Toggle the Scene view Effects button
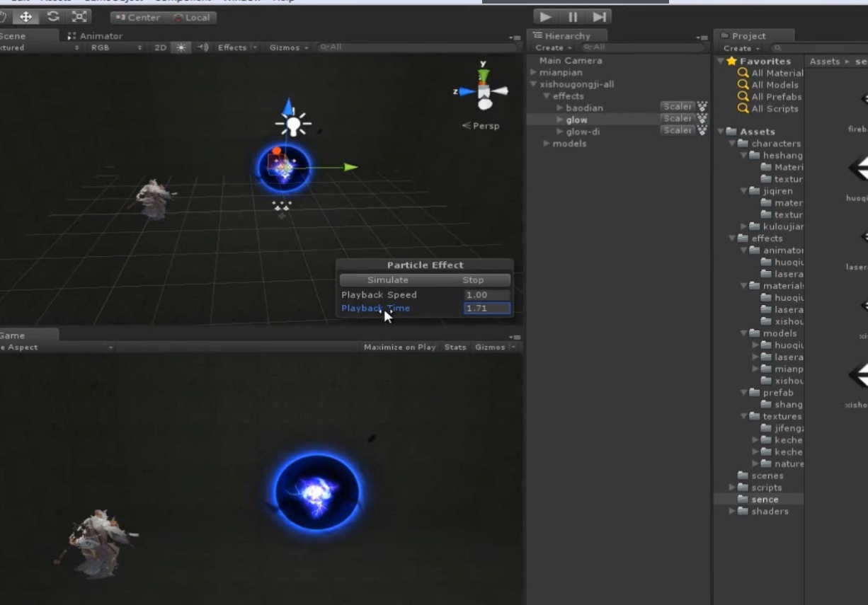868x605 pixels. (232, 47)
